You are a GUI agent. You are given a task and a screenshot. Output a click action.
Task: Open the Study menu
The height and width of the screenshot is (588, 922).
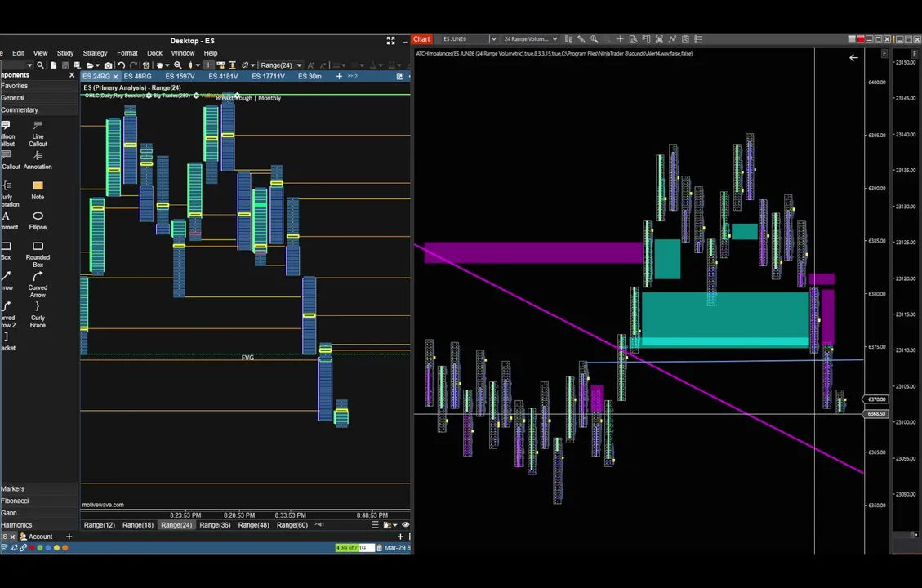click(65, 53)
